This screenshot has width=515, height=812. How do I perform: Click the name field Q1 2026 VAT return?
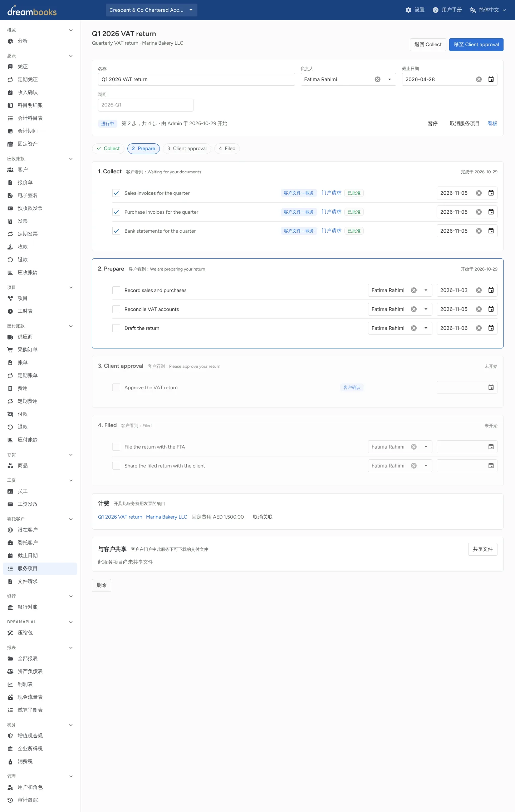click(196, 79)
